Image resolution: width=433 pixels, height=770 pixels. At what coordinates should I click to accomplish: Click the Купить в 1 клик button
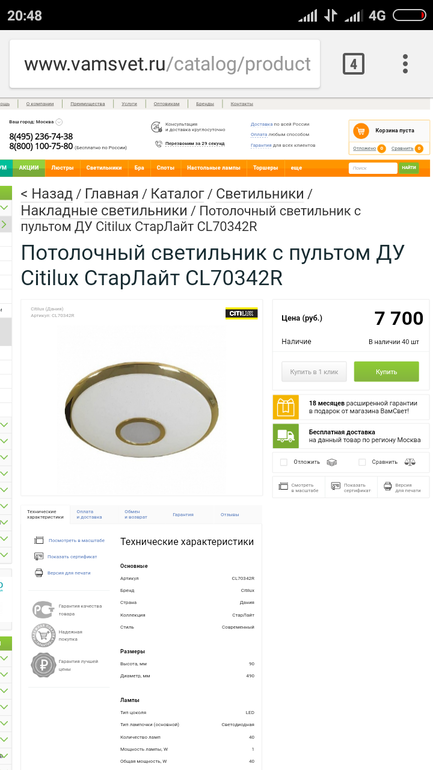314,372
